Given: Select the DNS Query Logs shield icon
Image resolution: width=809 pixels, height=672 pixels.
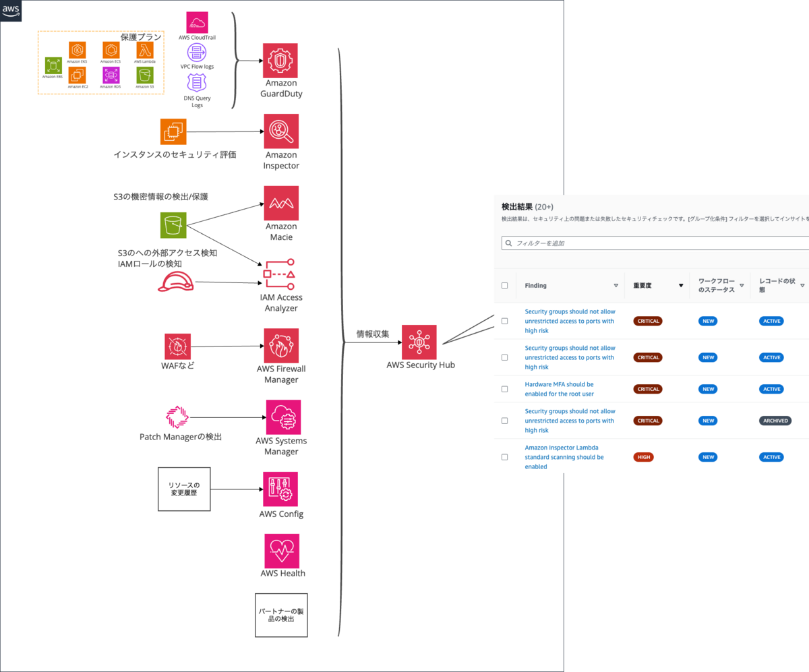Looking at the screenshot, I should click(x=197, y=83).
